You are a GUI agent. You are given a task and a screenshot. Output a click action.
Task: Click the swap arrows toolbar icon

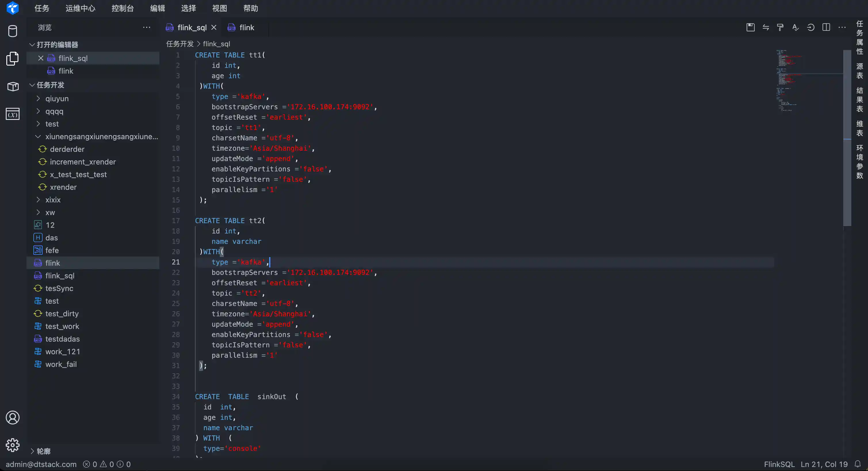tap(766, 27)
